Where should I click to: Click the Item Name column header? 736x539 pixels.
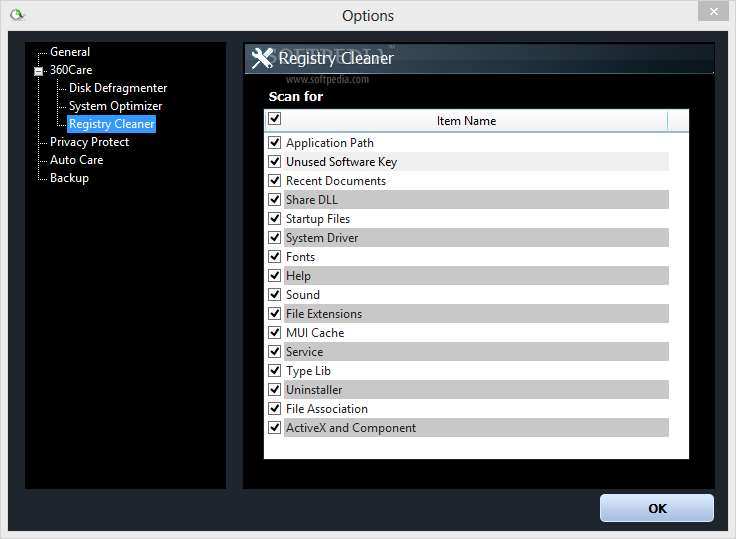pyautogui.click(x=466, y=121)
